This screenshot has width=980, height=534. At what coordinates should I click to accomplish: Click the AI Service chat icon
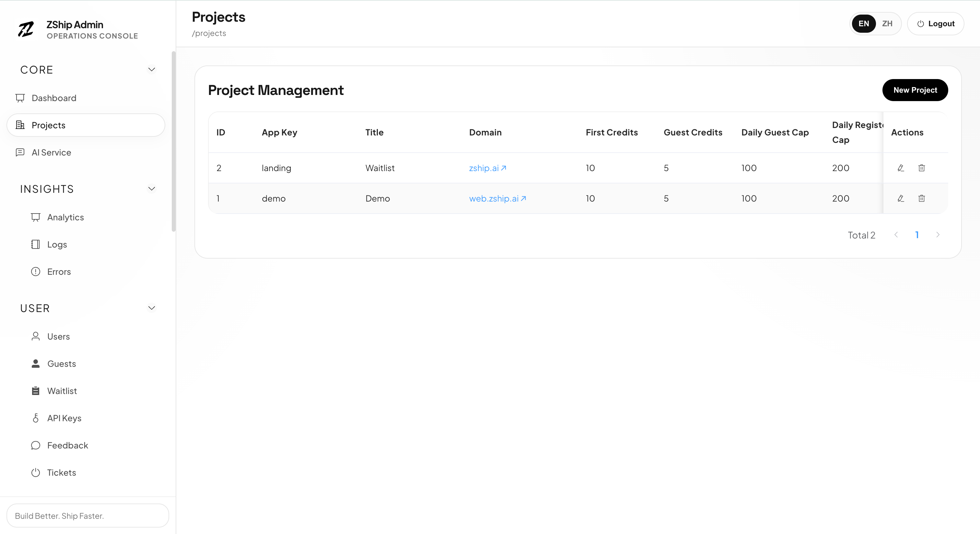20,153
